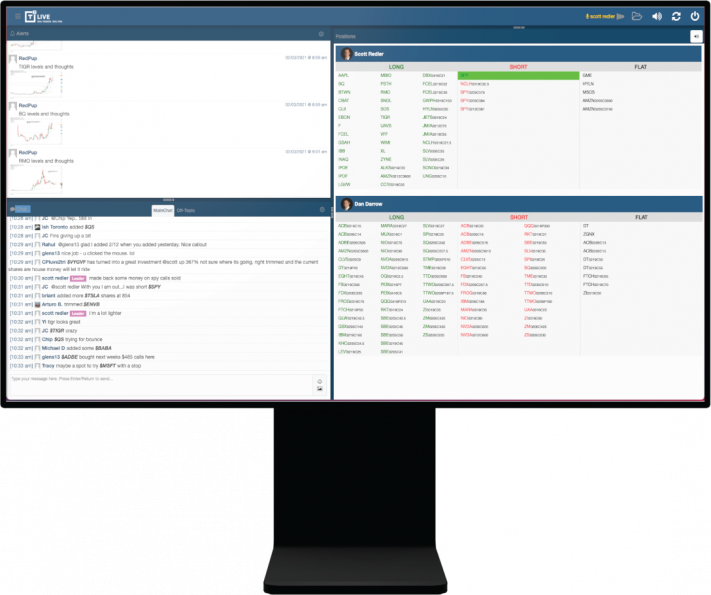The height and width of the screenshot is (595, 711).
Task: Click NCLH option in Scott's short list
Action: click(x=474, y=84)
